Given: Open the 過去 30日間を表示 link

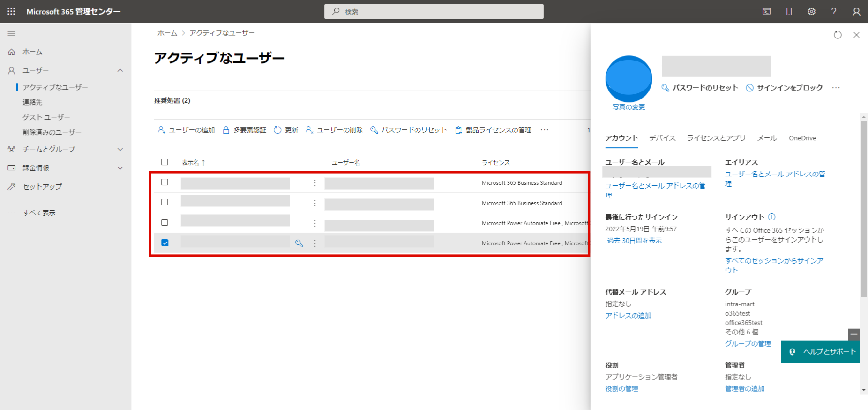Looking at the screenshot, I should pos(634,241).
